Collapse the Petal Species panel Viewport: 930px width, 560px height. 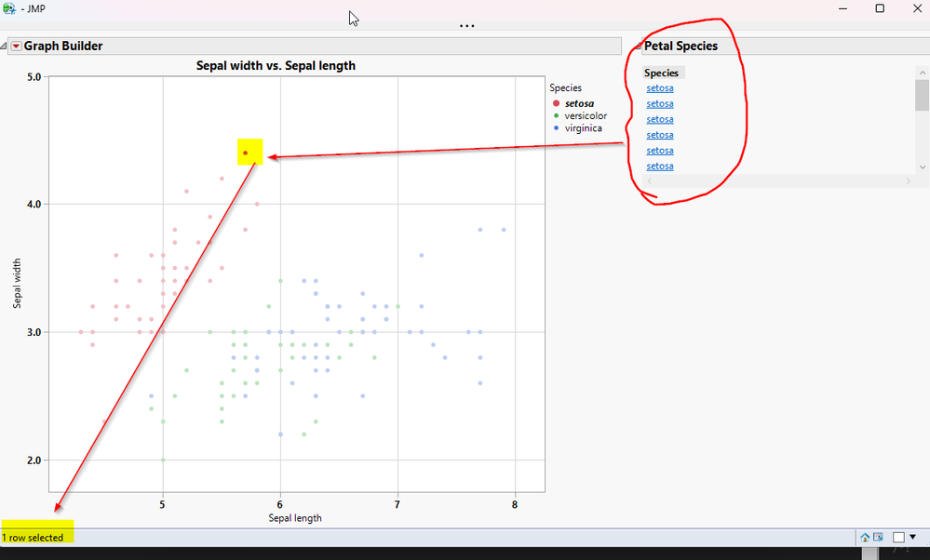pyautogui.click(x=638, y=45)
